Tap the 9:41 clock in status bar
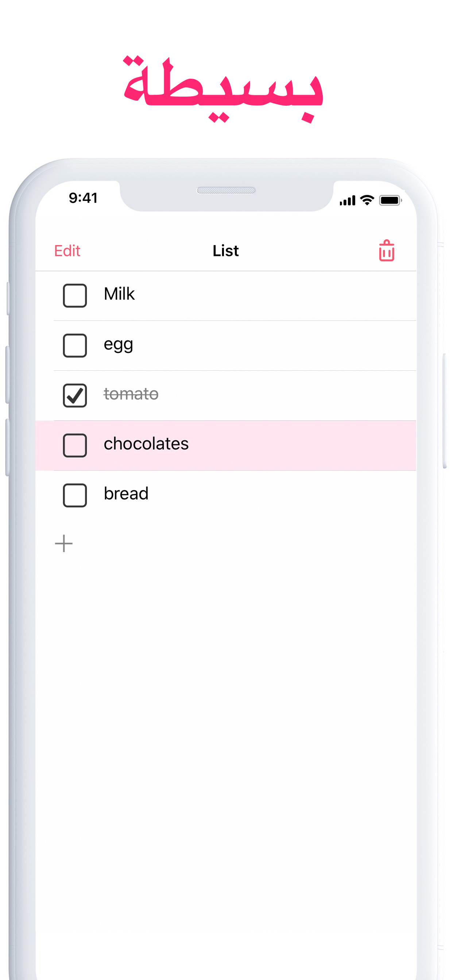The width and height of the screenshot is (453, 980). (x=84, y=198)
